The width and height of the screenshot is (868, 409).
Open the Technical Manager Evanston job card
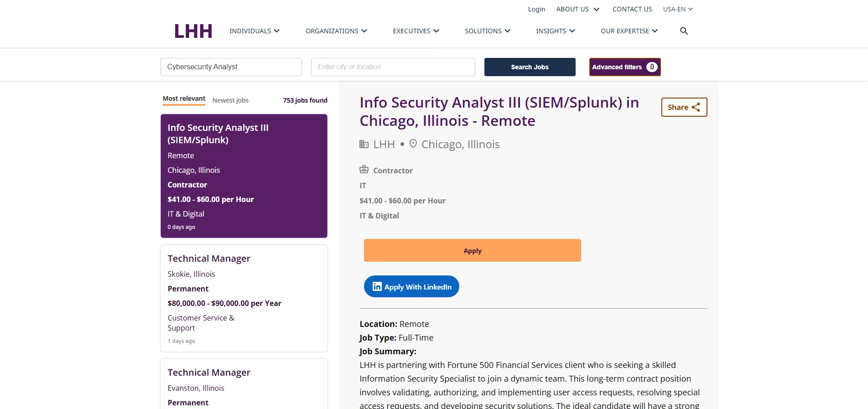(x=244, y=384)
